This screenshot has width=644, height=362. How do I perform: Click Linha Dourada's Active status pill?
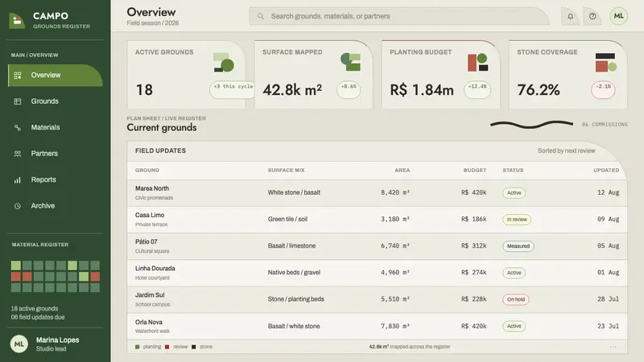(x=514, y=273)
